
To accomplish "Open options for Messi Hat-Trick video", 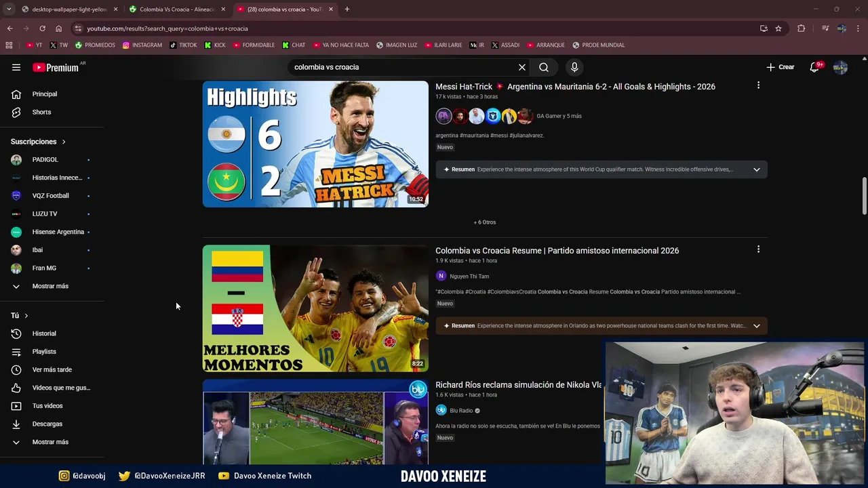I will click(x=758, y=85).
